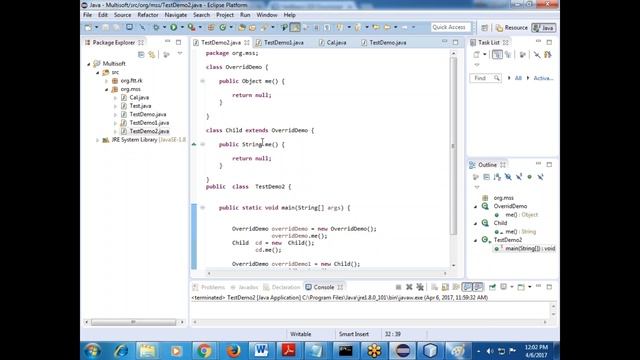
Task: Click the Terminate stop icon in Console
Action: click(x=398, y=287)
